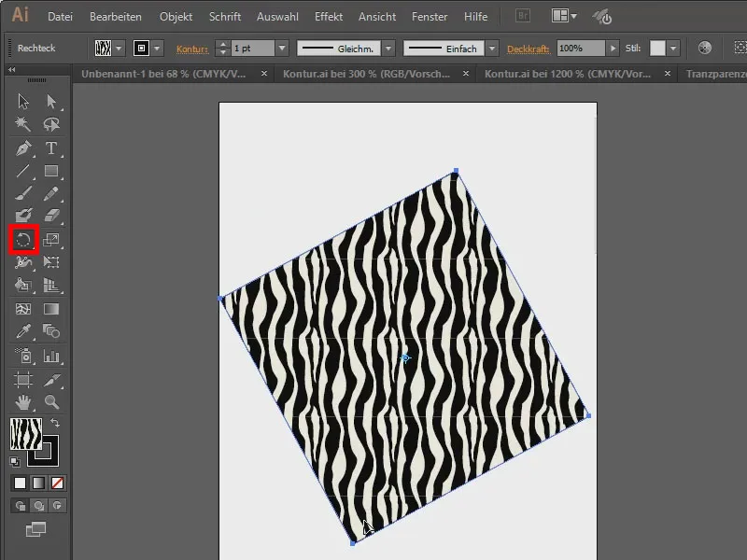Select the Hand tool
Viewport: 747px width, 560px height.
click(22, 402)
